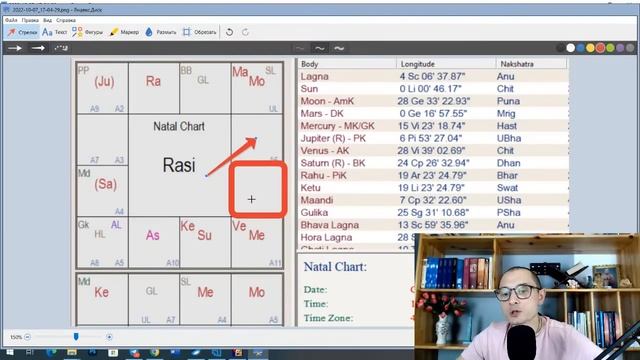Click the Lagna row in table
The height and width of the screenshot is (360, 640).
(433, 76)
